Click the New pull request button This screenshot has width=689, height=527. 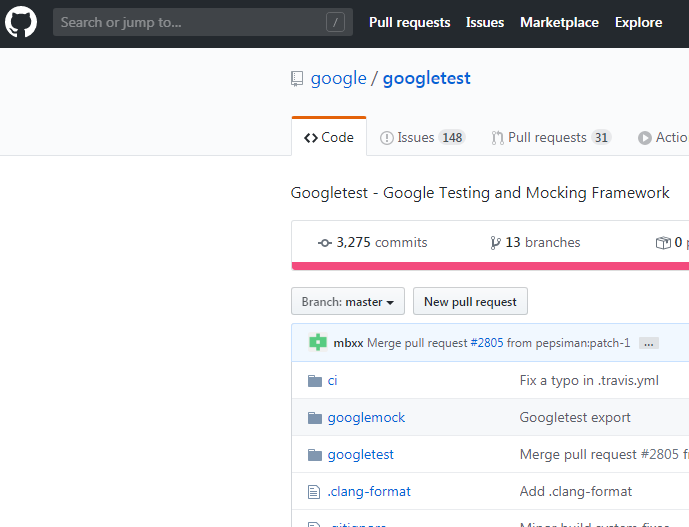[470, 302]
